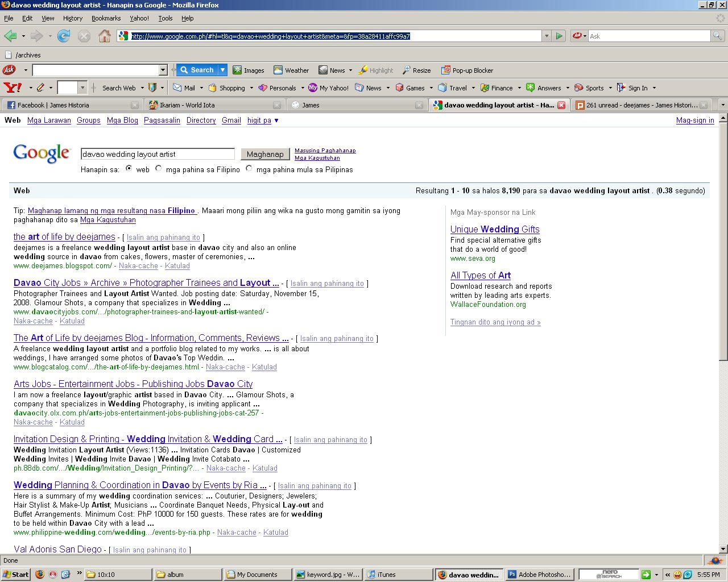Screen dimensions: 728x582
Task: Switch to Facebook | James Historia tab
Action: tap(72, 105)
